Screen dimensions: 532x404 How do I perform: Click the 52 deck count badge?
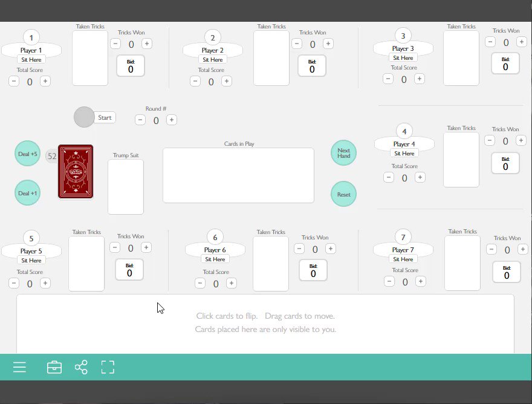click(52, 156)
